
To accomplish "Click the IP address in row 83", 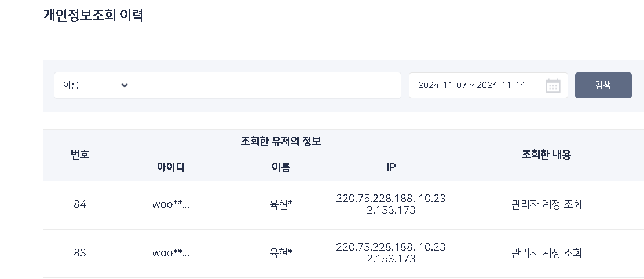I will pos(391,253).
